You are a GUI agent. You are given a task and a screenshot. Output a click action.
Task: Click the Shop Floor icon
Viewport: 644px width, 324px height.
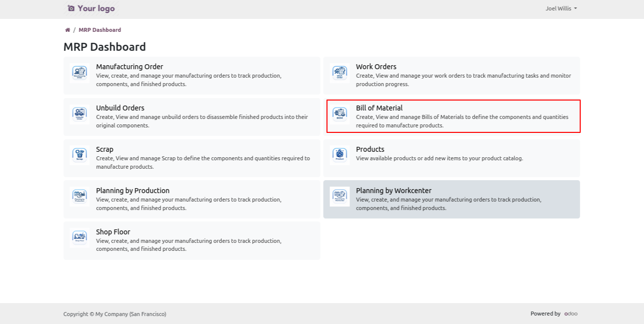click(80, 238)
